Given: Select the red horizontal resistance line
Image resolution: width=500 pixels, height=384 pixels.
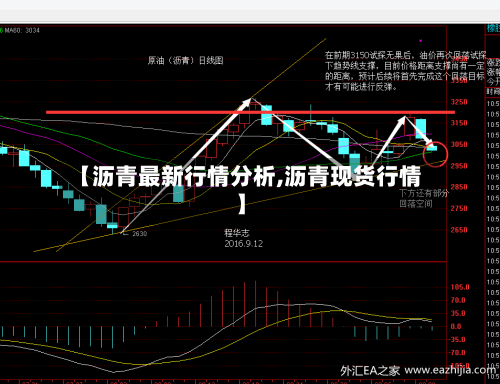Looking at the screenshot, I should [x=250, y=112].
